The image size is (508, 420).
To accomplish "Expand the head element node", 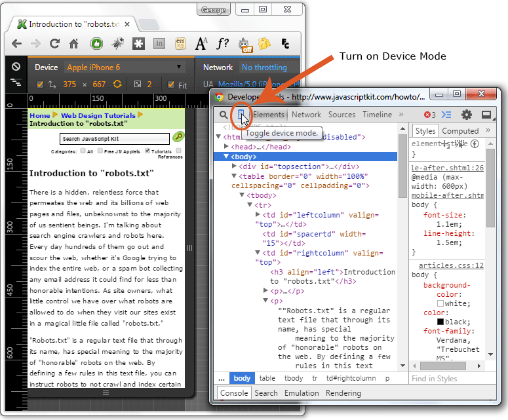I will [x=227, y=147].
